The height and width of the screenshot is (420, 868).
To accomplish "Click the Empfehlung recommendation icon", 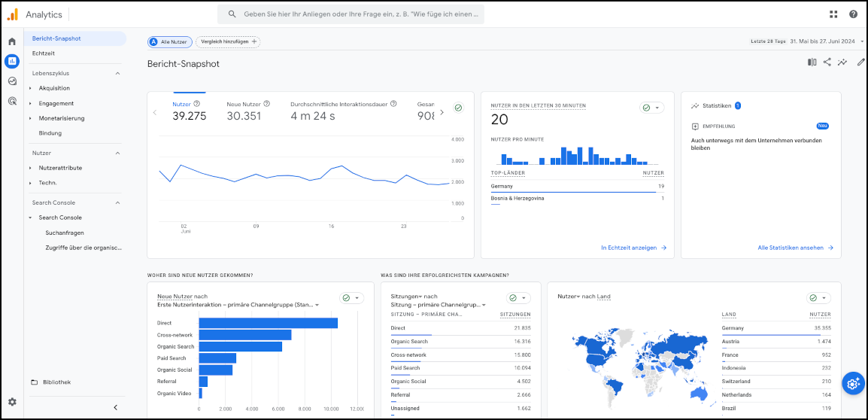I will [x=695, y=126].
